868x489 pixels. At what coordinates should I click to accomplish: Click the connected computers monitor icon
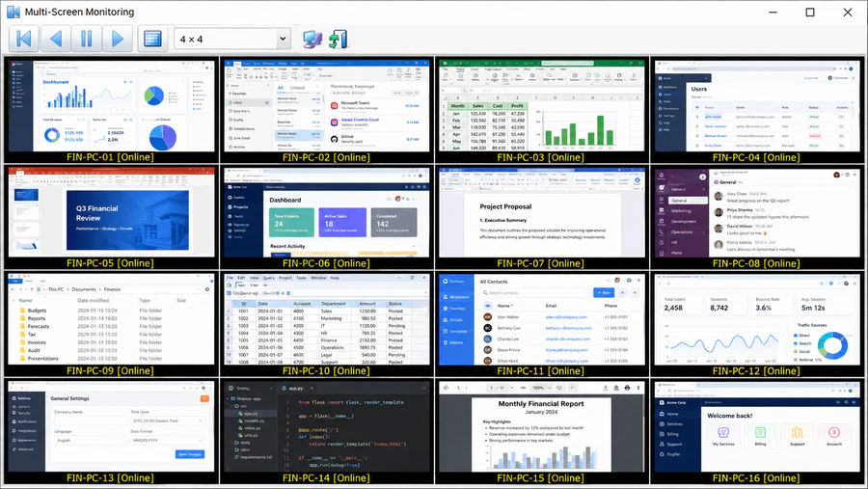[312, 40]
